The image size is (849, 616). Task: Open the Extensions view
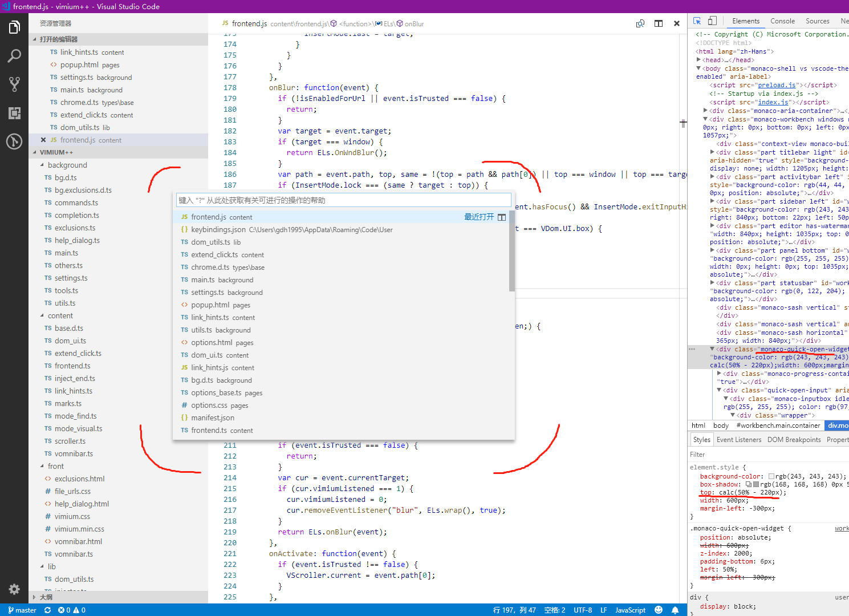(x=14, y=113)
